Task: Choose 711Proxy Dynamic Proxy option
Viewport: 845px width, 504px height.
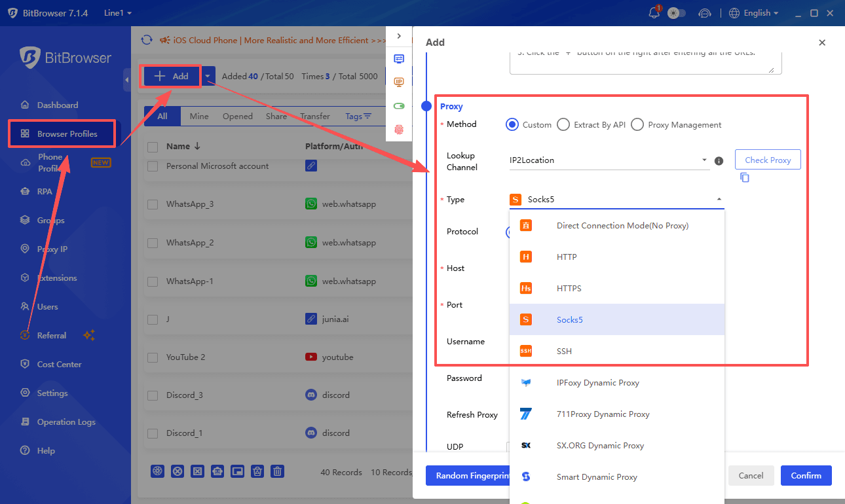Action: coord(617,414)
